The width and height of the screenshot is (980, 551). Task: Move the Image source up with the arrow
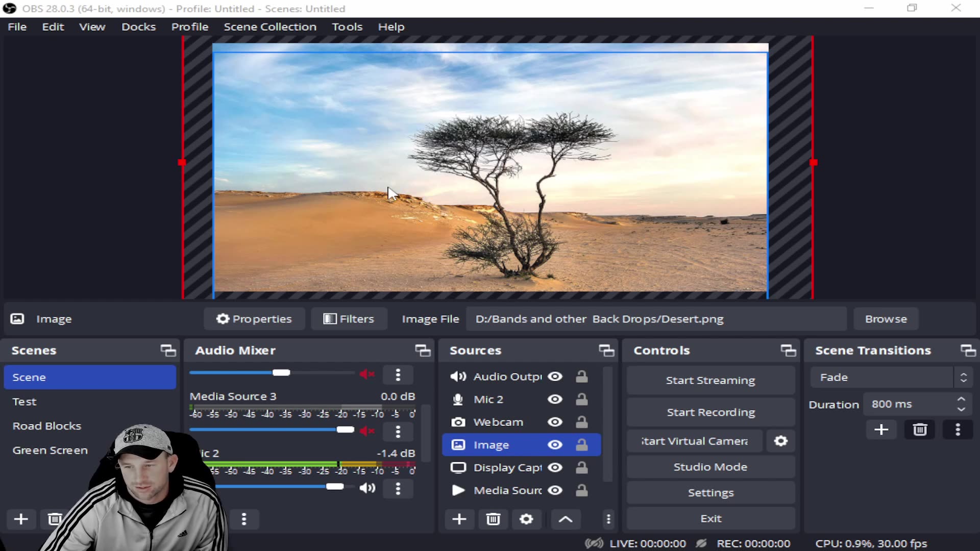(565, 519)
